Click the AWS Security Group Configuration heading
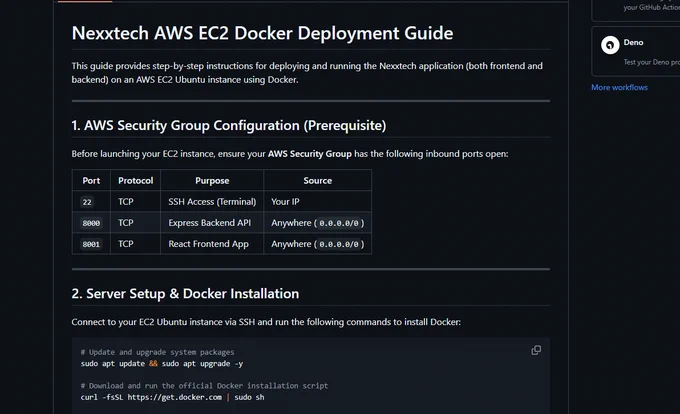 (x=229, y=125)
